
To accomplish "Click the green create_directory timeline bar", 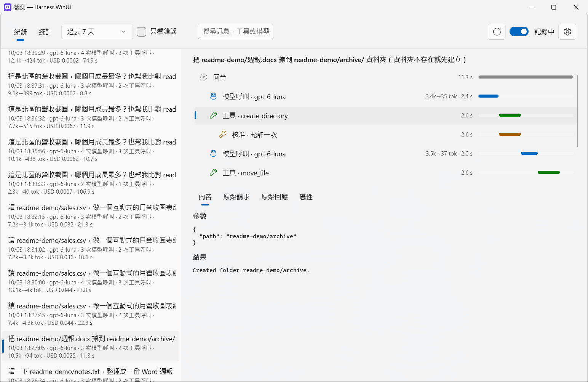I will [x=510, y=115].
